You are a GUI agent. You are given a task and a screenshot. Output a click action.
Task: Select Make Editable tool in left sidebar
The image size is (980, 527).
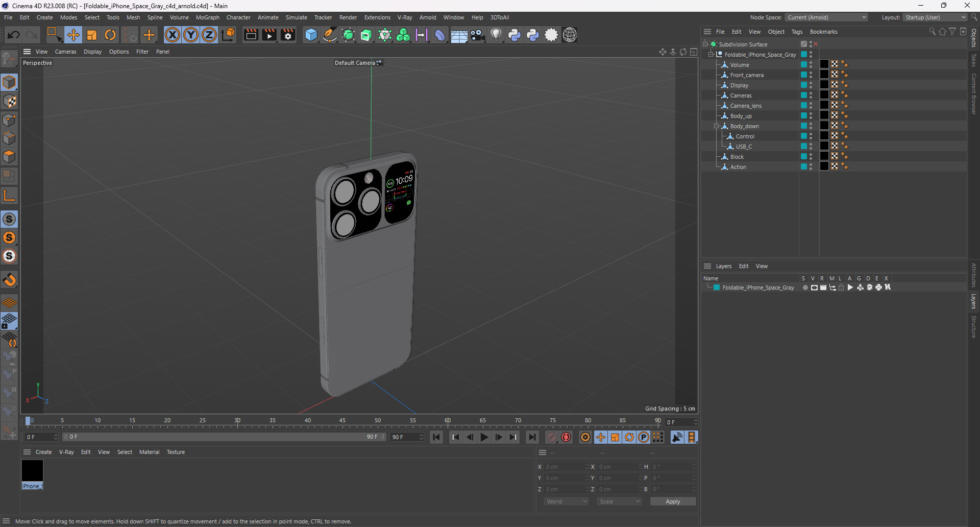[9, 59]
